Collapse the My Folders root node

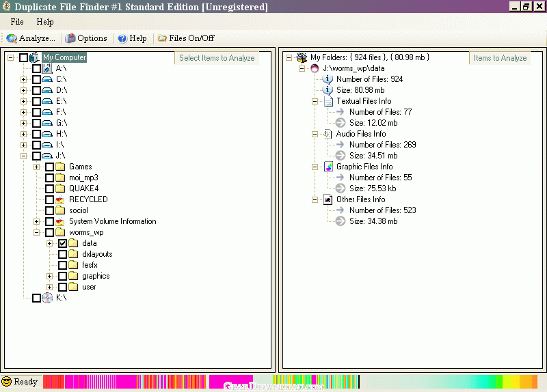click(x=289, y=57)
